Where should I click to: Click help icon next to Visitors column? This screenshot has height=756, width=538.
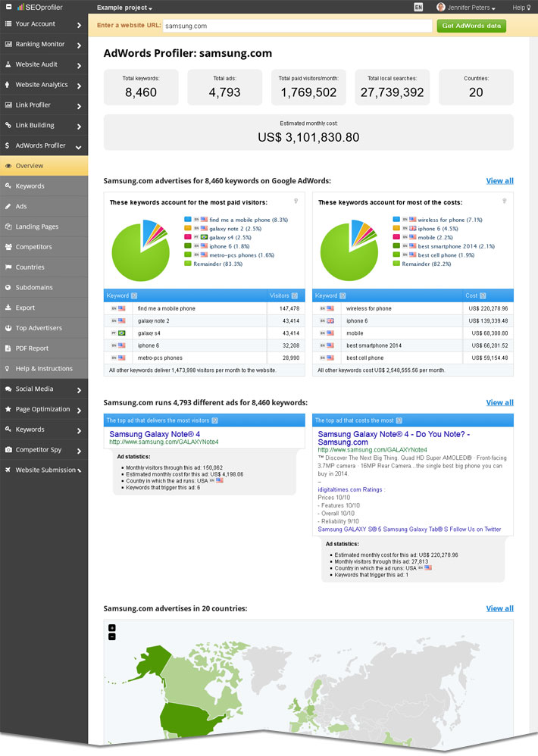(x=295, y=295)
